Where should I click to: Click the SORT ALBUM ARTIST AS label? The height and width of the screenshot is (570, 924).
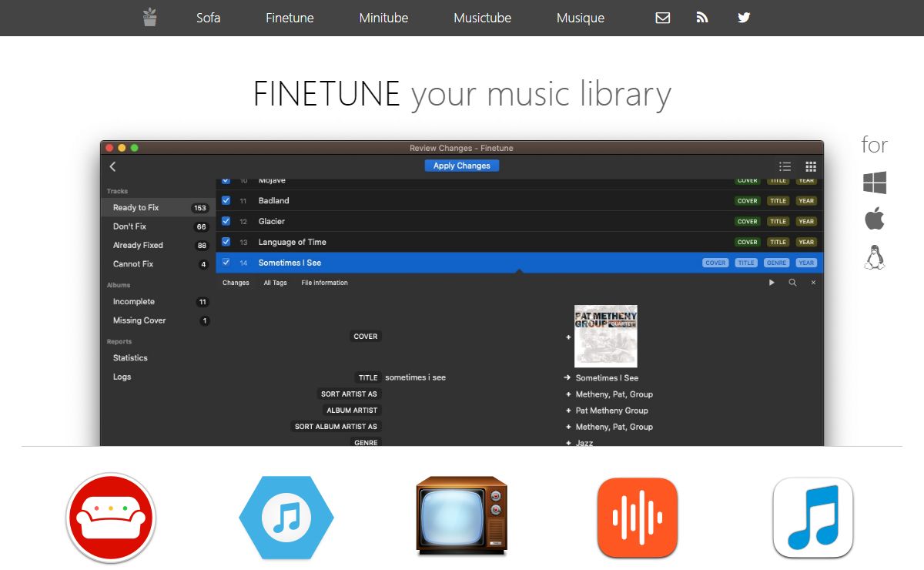336,427
